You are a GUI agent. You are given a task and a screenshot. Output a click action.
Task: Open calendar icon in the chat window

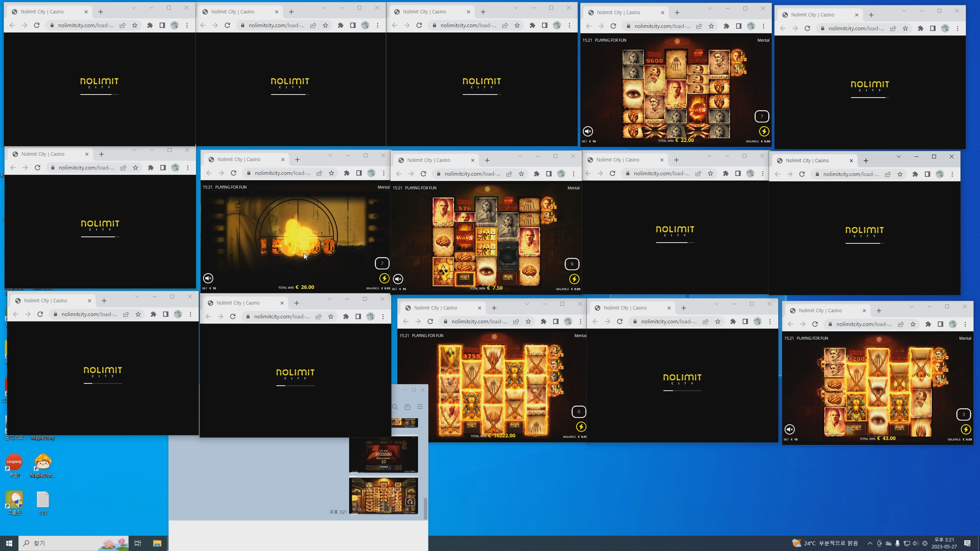pos(408,407)
